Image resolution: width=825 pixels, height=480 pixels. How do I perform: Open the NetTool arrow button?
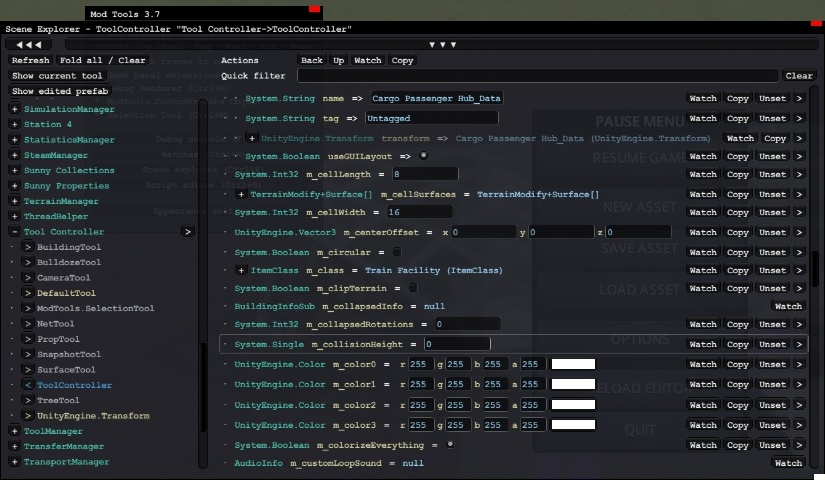tap(28, 324)
